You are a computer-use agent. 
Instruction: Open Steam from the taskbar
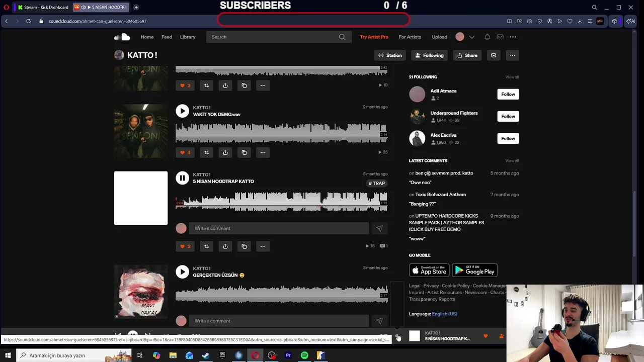[x=205, y=355]
